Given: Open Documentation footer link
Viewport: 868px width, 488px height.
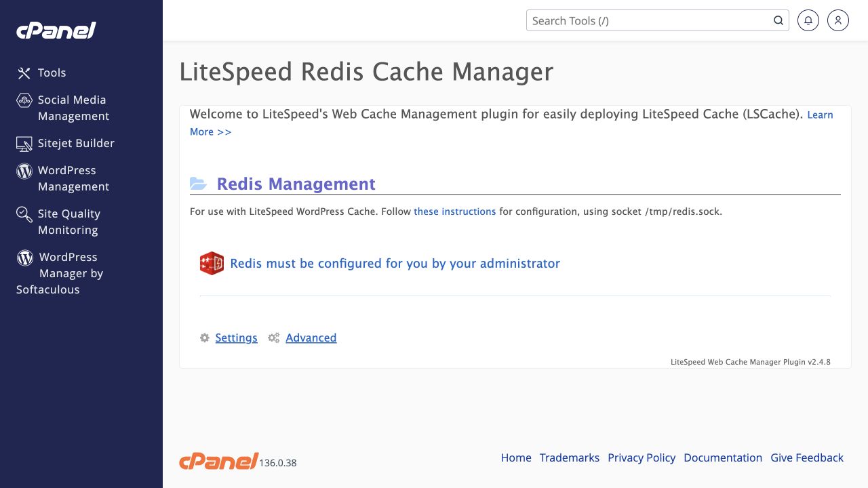Looking at the screenshot, I should click(x=723, y=457).
